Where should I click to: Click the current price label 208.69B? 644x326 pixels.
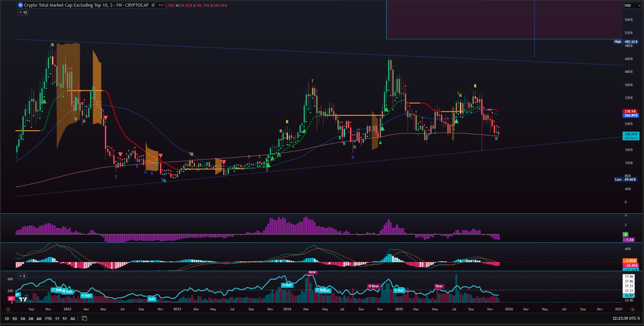coord(631,134)
